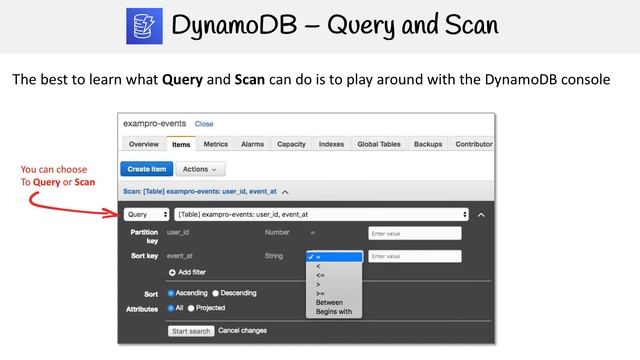Click the Scan: [Table] exampro-events summary link

point(200,191)
